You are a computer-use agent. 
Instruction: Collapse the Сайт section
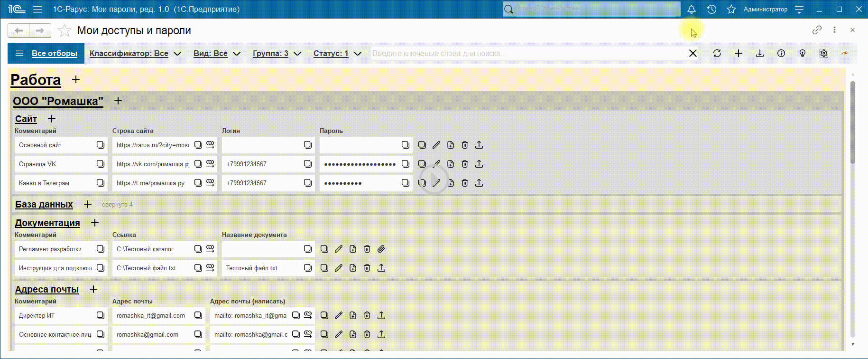point(26,119)
